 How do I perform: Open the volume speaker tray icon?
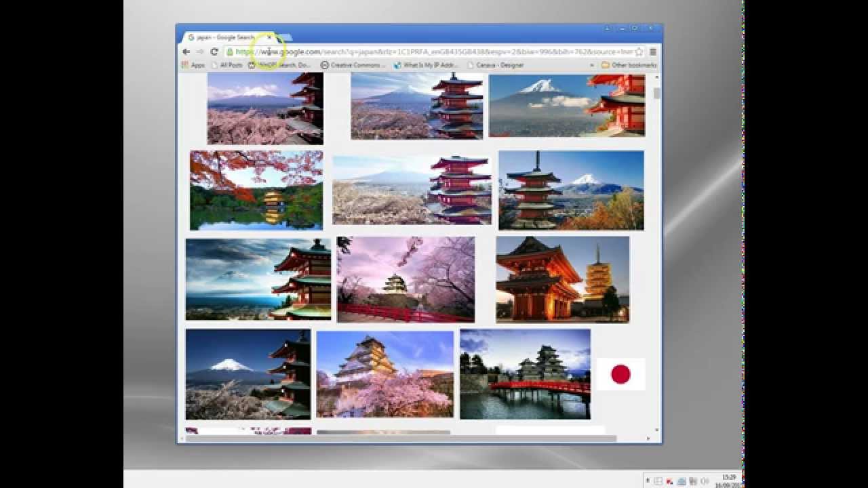[x=704, y=481]
